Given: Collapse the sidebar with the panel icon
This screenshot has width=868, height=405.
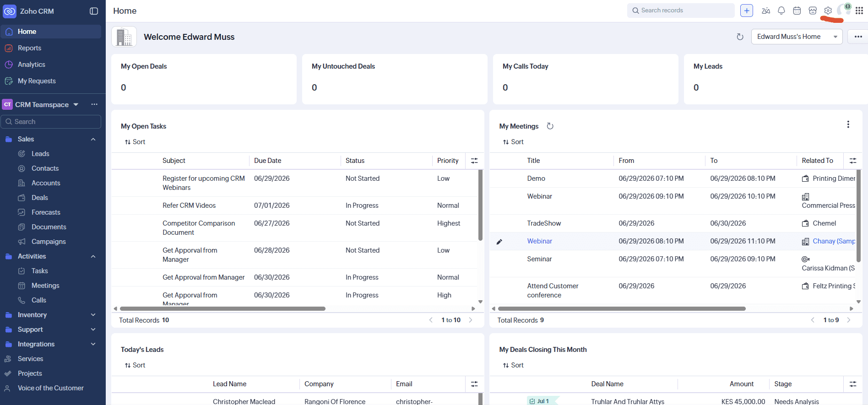Looking at the screenshot, I should point(94,11).
